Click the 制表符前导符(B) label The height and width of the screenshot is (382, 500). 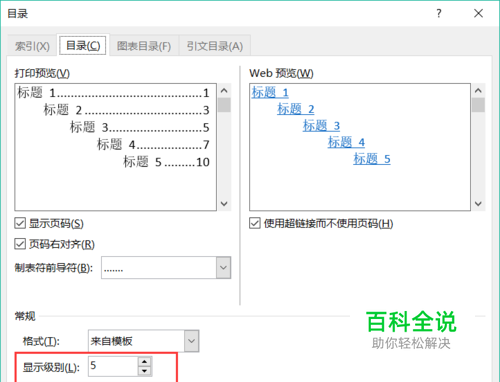tap(53, 267)
